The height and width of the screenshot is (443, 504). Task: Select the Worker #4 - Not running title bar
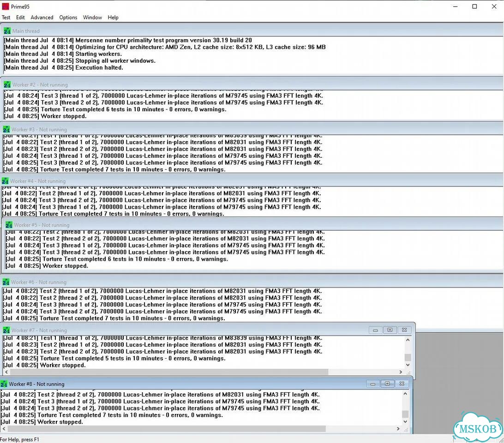[x=252, y=181]
